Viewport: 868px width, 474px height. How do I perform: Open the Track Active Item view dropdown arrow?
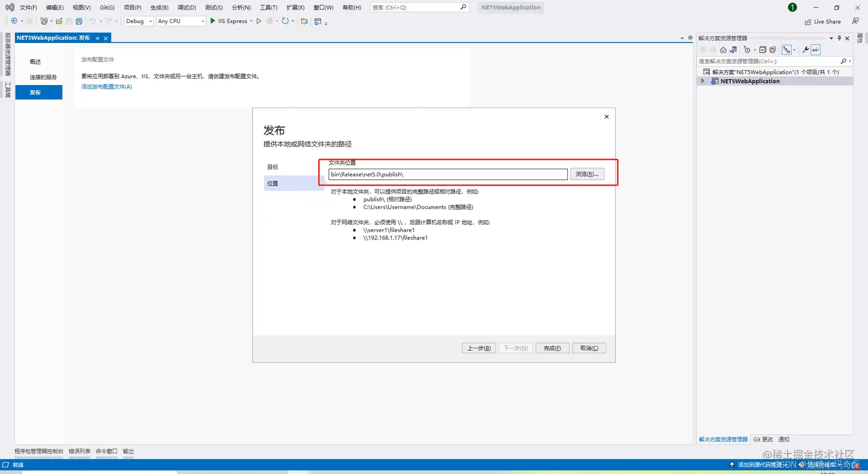[795, 50]
